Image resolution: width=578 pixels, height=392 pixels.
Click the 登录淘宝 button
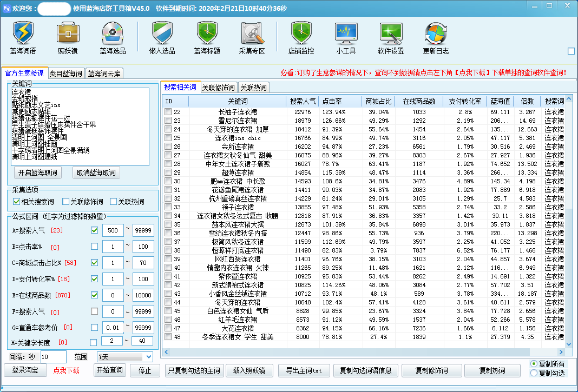pos(25,370)
